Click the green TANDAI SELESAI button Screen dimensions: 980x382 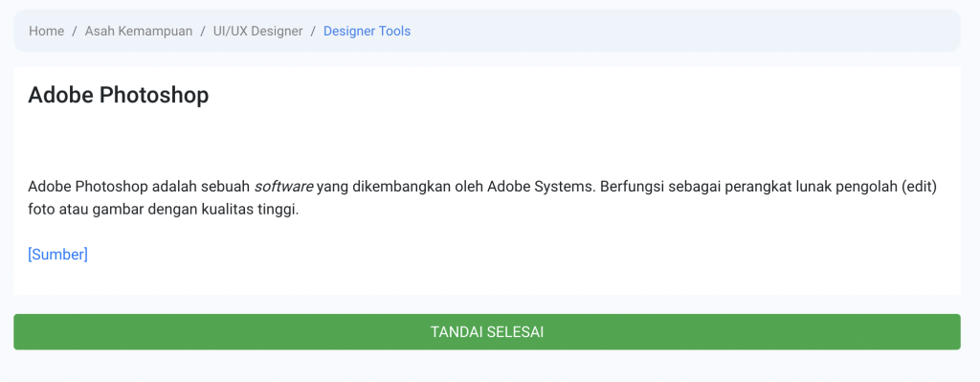(487, 332)
